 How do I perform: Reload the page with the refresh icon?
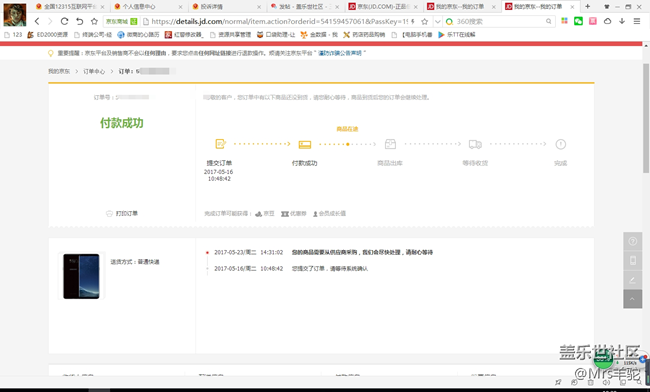click(x=64, y=21)
